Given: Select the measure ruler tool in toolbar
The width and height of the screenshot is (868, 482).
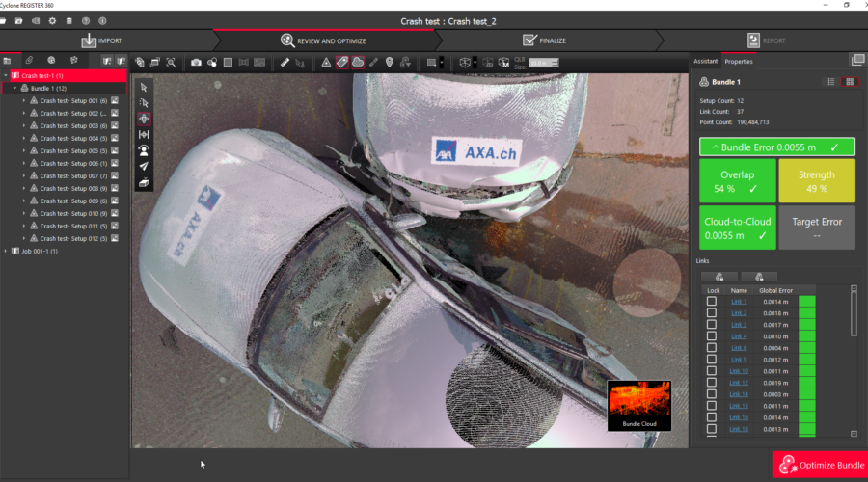Looking at the screenshot, I should coord(285,63).
